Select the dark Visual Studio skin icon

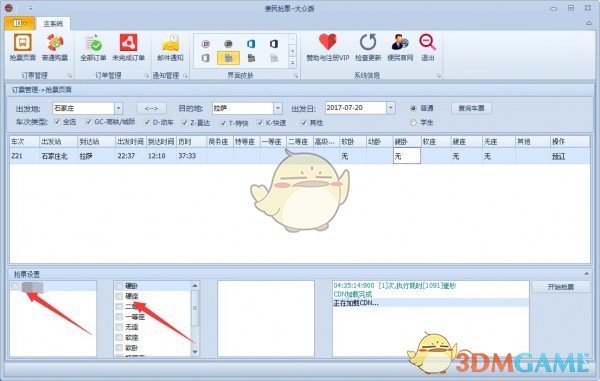251,58
